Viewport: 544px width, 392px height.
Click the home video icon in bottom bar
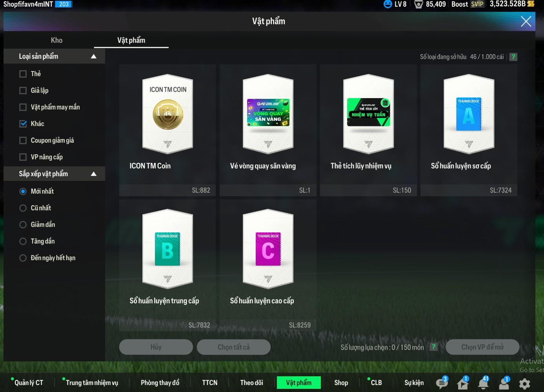463,383
